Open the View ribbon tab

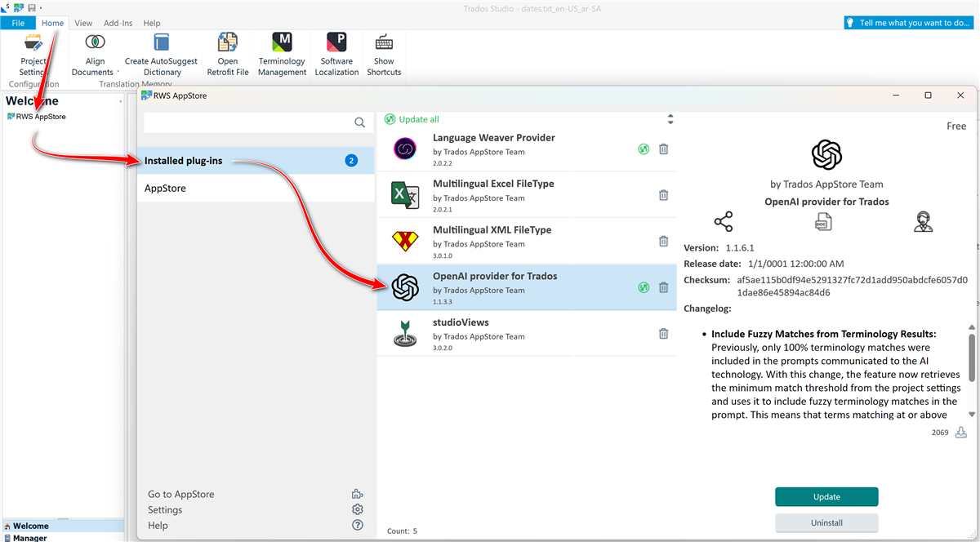[x=83, y=23]
